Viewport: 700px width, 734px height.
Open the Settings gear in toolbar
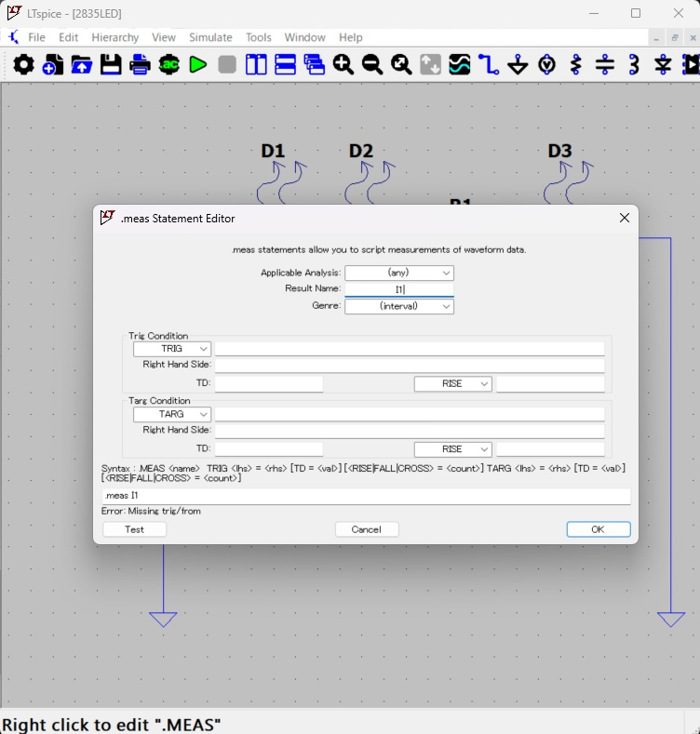click(x=23, y=64)
